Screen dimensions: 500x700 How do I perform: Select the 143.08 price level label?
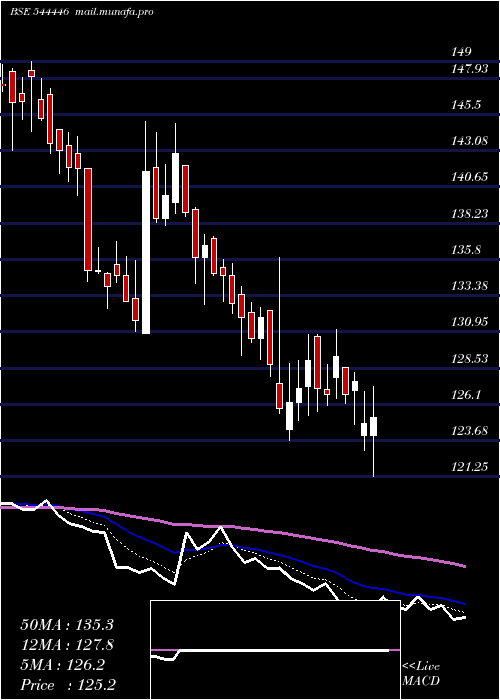469,141
